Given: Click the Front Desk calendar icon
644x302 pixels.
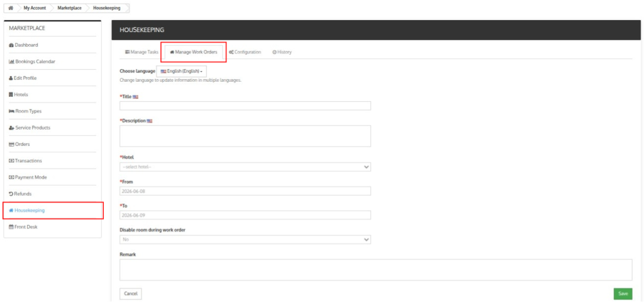Looking at the screenshot, I should click(x=11, y=226).
